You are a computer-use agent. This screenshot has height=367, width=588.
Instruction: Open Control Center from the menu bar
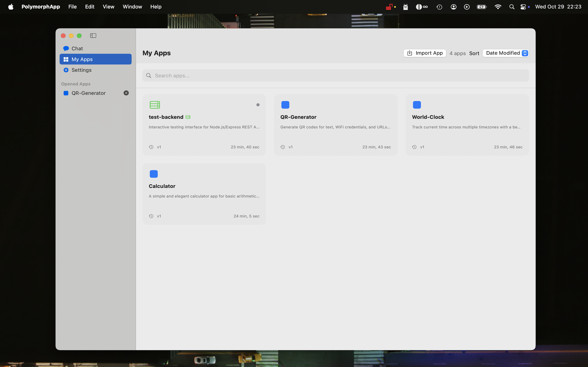(524, 7)
